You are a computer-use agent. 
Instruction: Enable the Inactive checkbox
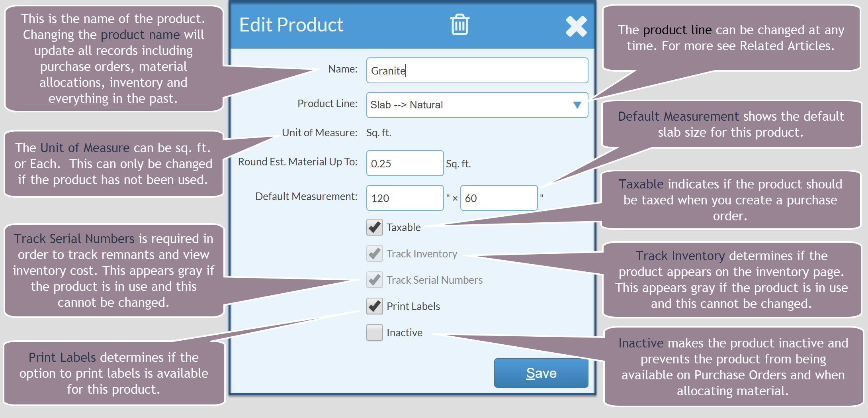tap(373, 332)
